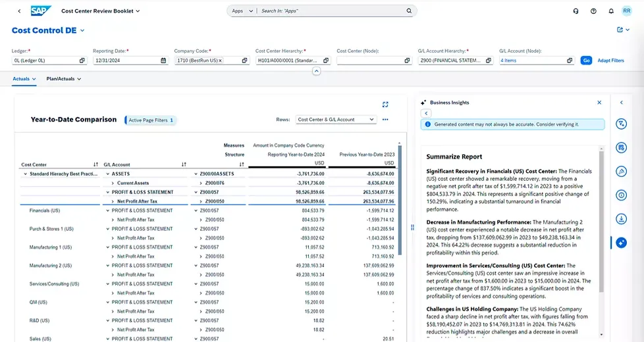Maximize the Year-to-Date Comparison table
644x342 pixels.
[x=385, y=105]
